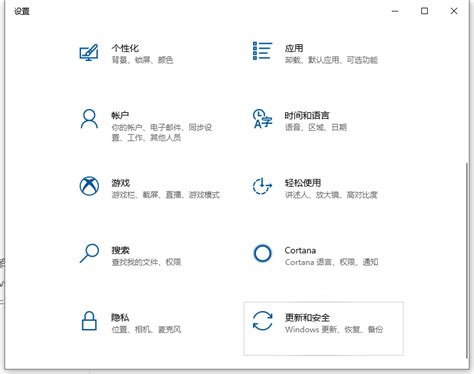Click the Windows 更新、恢复、备份 description
Screen dimensions: 474x374
(334, 329)
